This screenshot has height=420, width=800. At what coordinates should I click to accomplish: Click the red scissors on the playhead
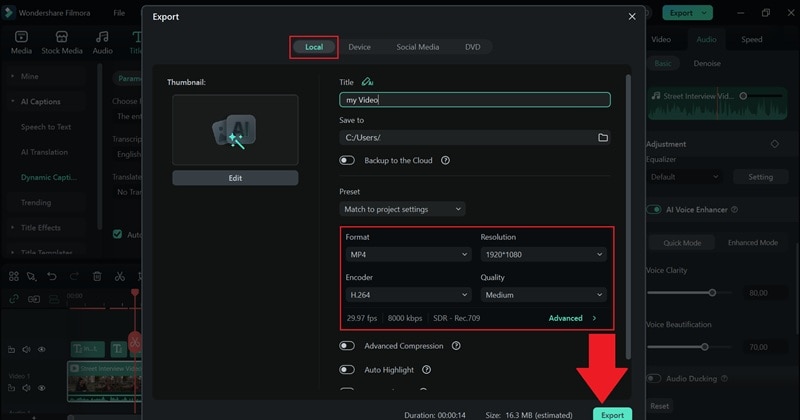[x=135, y=341]
